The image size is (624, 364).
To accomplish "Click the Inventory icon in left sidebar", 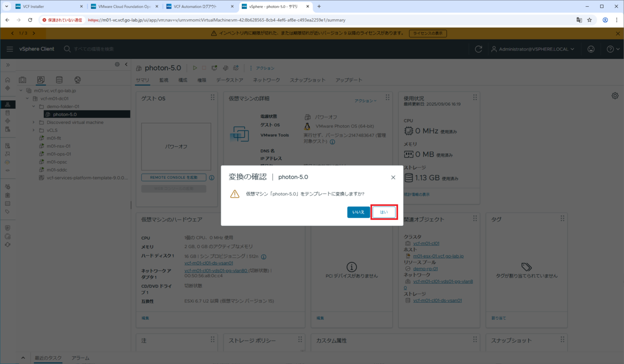I will click(7, 105).
